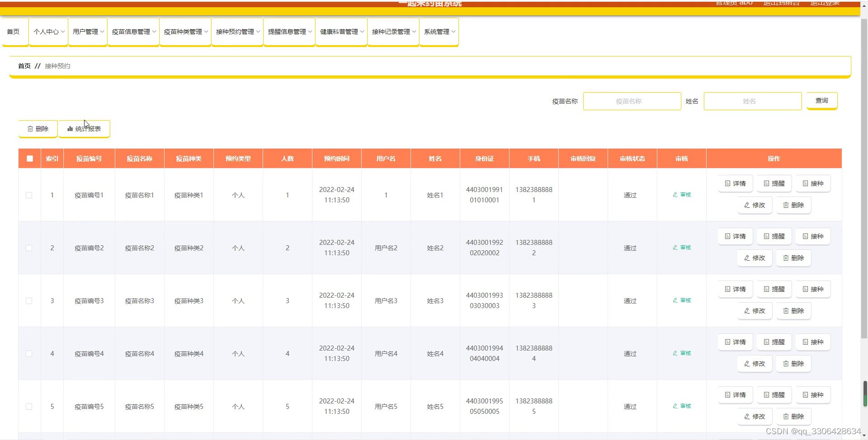Click the 提醒 icon in row 1

tap(766, 183)
